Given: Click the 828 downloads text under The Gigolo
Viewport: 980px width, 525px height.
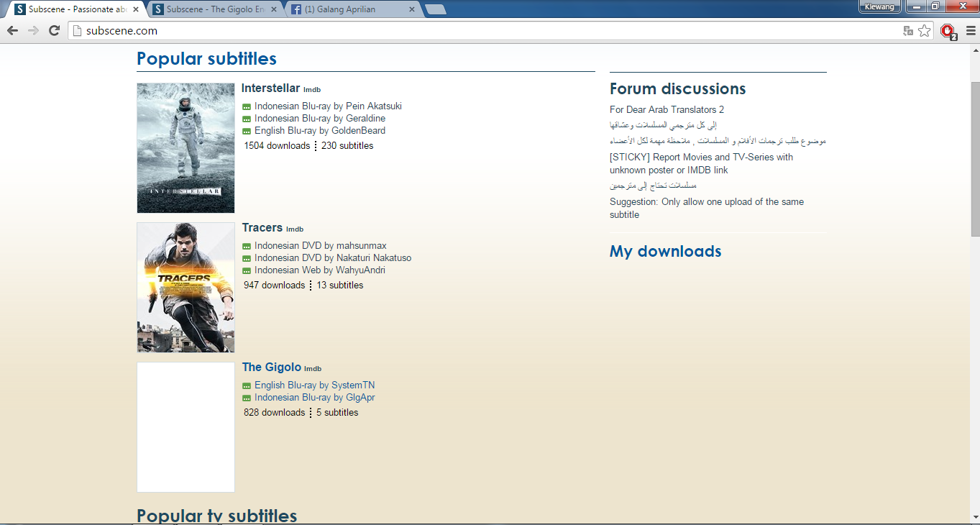Looking at the screenshot, I should (x=274, y=412).
